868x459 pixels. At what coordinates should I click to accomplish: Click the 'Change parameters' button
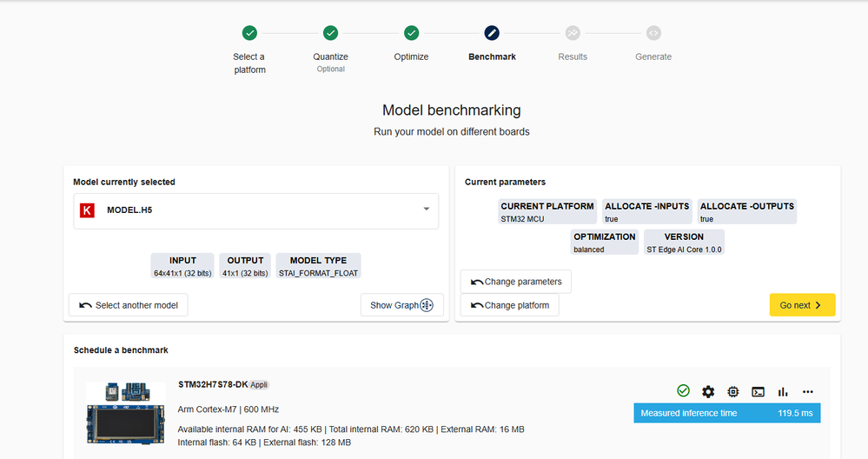click(516, 282)
